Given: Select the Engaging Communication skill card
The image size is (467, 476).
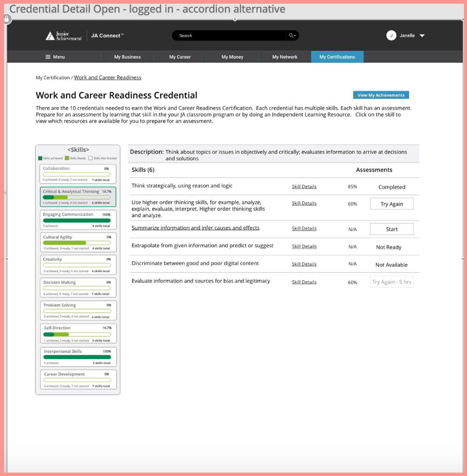Looking at the screenshot, I should [78, 220].
